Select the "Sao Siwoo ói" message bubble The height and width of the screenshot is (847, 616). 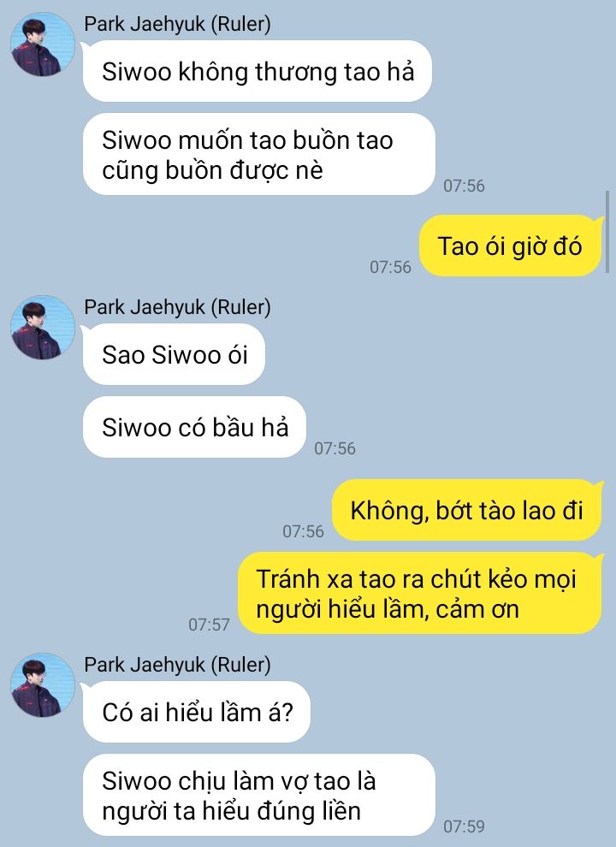(174, 354)
